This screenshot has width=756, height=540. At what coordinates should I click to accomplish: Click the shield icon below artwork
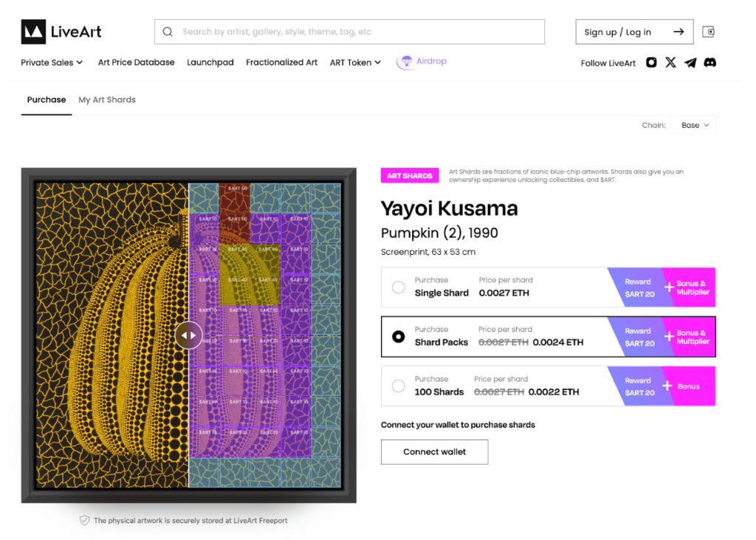[84, 520]
